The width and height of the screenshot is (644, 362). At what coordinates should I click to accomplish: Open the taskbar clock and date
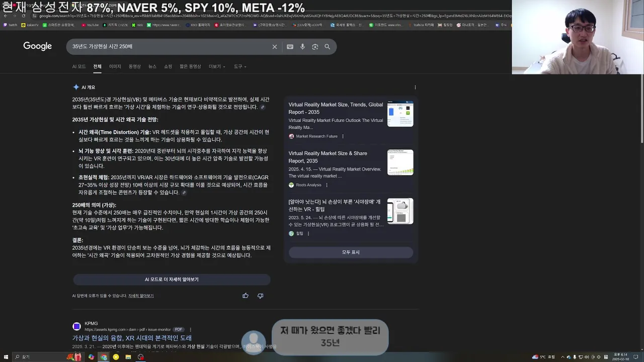[x=620, y=357]
